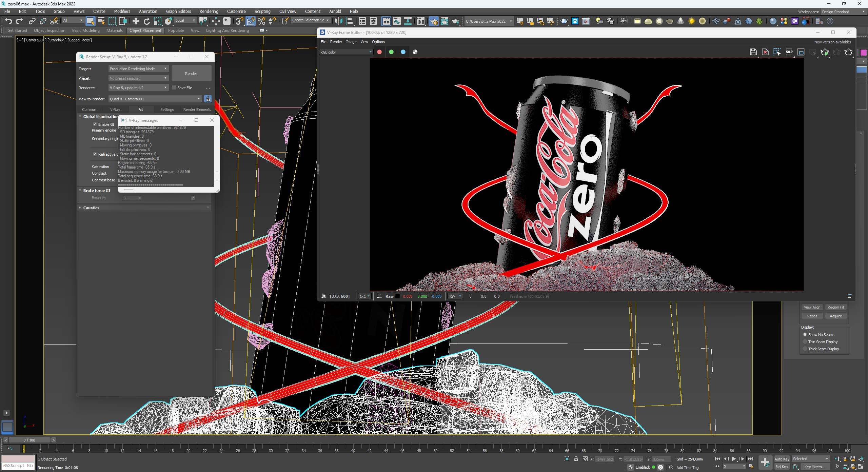Open the Preset dropdown in Render Setup
Screen dimensions: 868x472
(138, 78)
